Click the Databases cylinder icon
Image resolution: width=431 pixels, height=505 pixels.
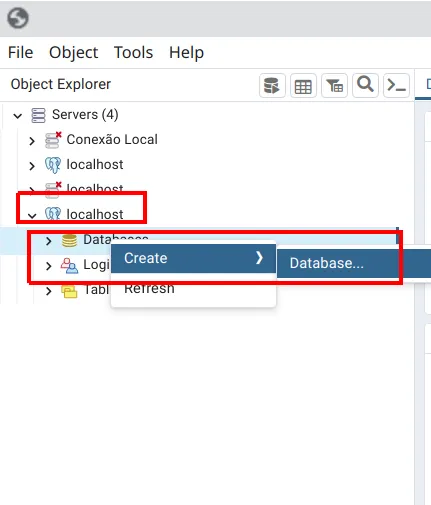pos(69,240)
